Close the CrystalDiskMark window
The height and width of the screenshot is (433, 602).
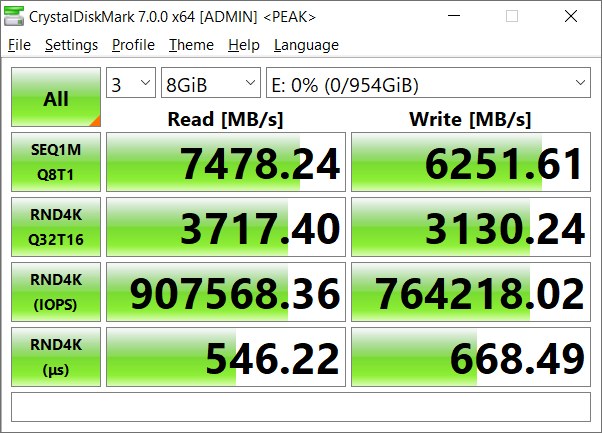pyautogui.click(x=571, y=16)
